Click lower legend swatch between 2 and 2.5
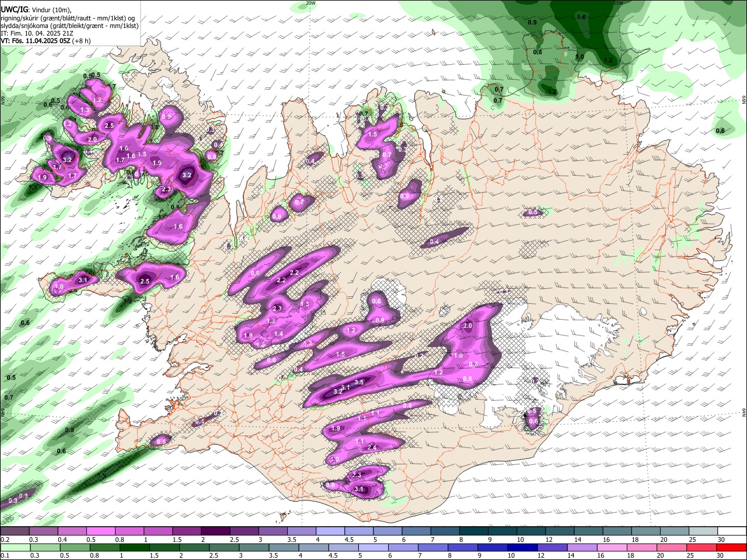The height and width of the screenshot is (560, 747). (x=194, y=547)
